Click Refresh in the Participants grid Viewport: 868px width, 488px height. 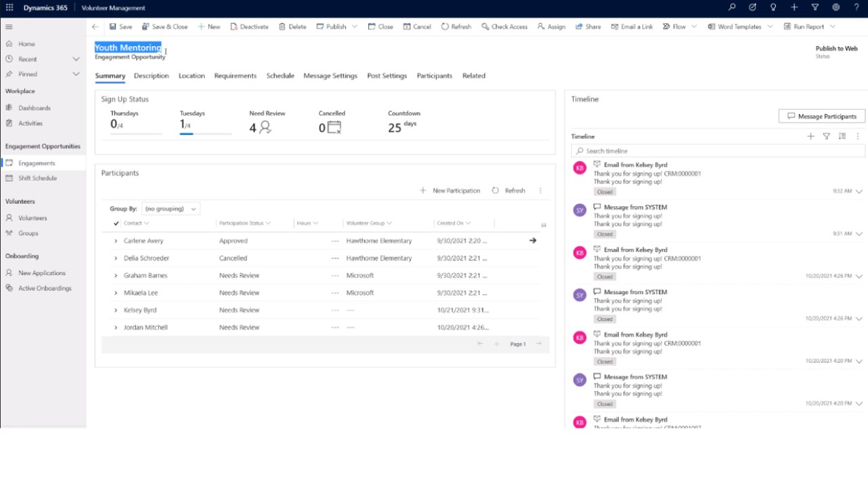coord(509,190)
